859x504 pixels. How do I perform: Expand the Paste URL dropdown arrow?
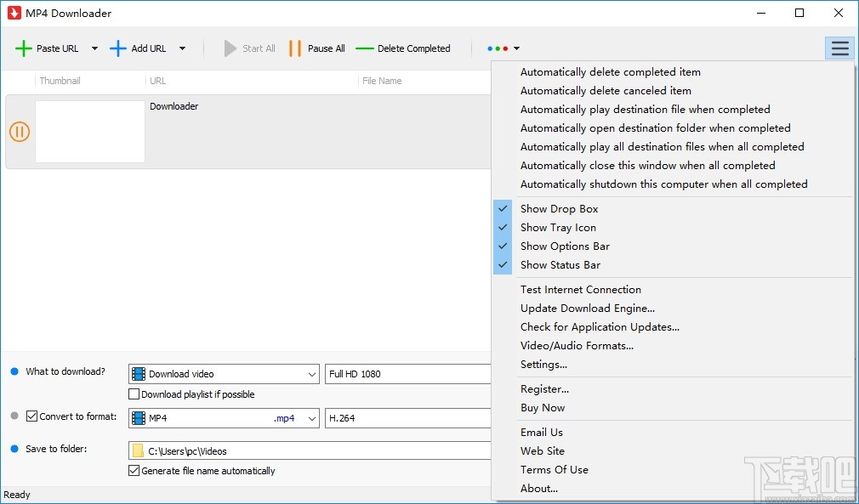tap(94, 48)
